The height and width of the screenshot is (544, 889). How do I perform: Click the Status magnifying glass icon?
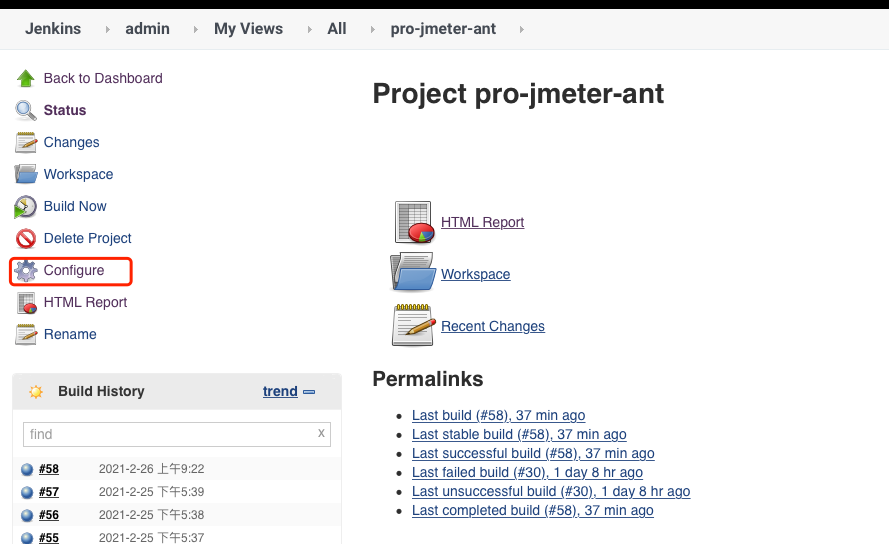click(x=26, y=110)
